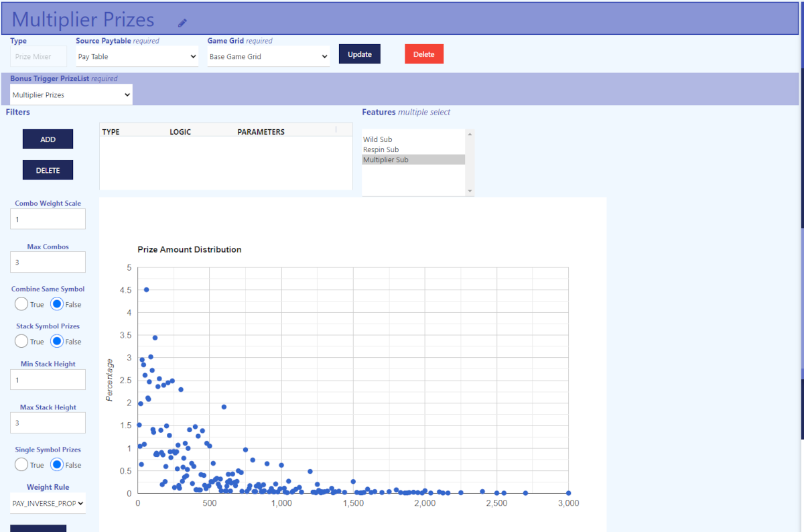Click the filters DELETE button
The height and width of the screenshot is (532, 804).
(48, 170)
